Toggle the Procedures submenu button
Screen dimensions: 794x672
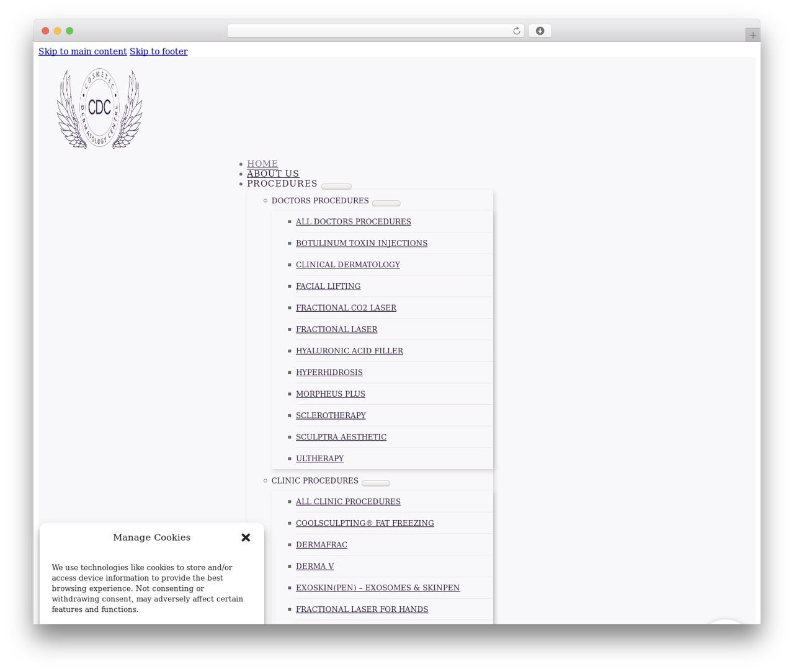pos(336,186)
